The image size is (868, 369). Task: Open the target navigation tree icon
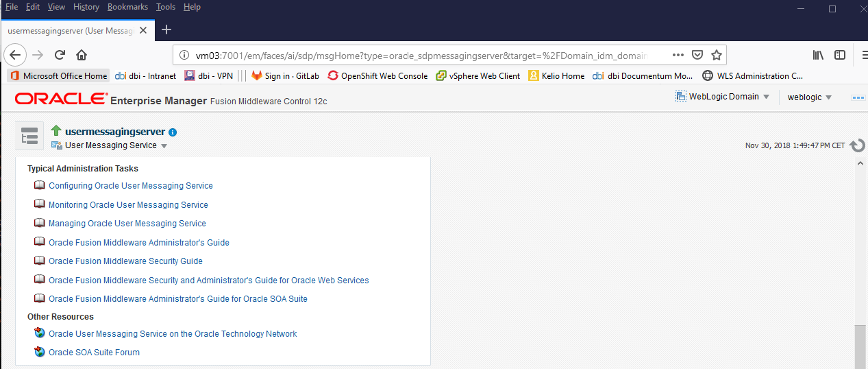[x=29, y=136]
